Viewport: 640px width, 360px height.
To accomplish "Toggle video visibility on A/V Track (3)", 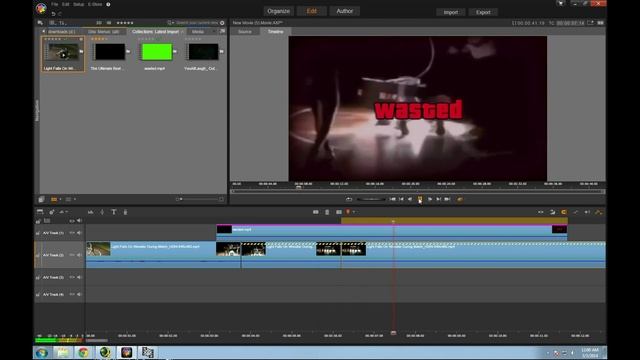I will pyautogui.click(x=72, y=278).
